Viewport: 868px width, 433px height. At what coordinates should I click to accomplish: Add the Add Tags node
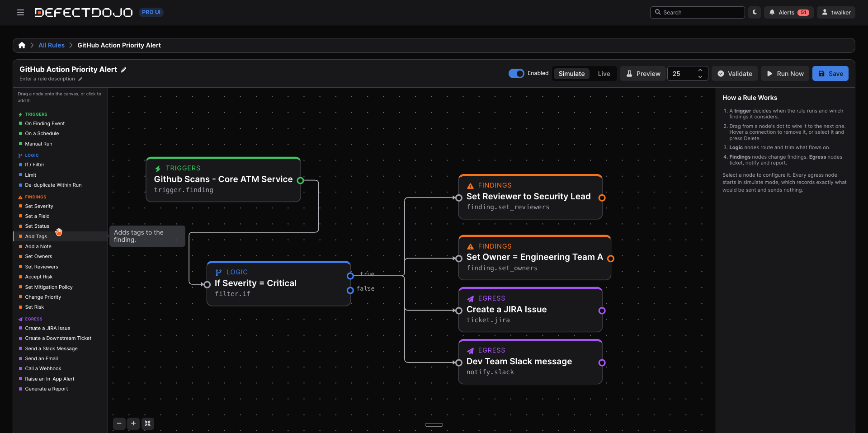tap(61, 236)
